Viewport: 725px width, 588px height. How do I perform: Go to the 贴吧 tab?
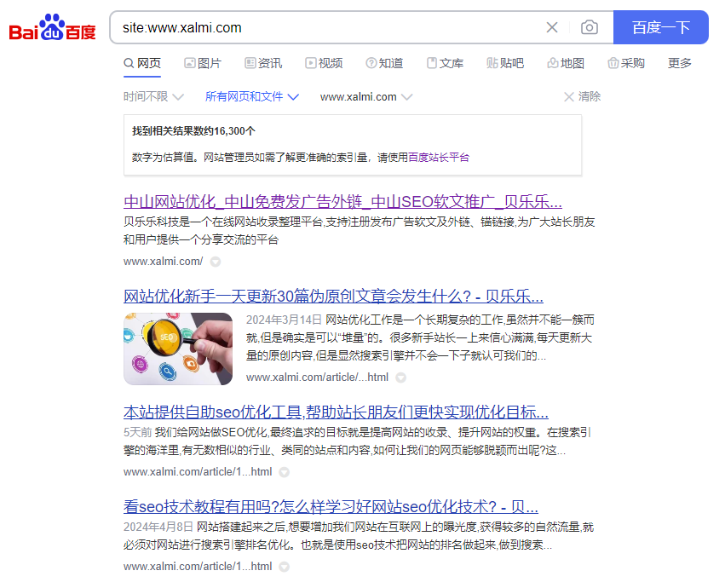505,63
